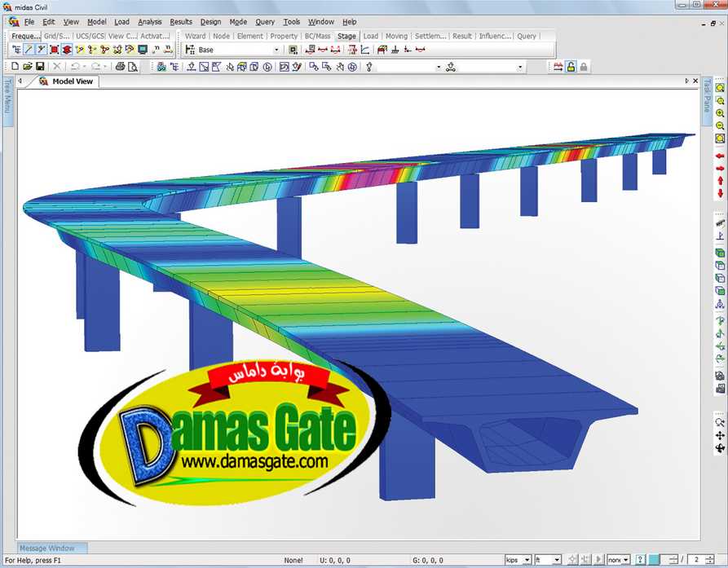Screen dimensions: 728x568
Task: Open the Analysis menu
Action: point(149,22)
